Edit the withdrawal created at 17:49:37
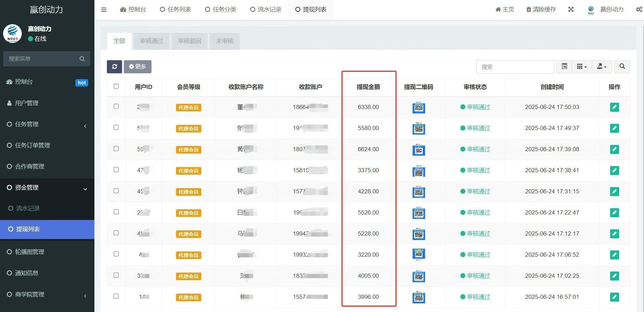Screen dimensions: 644x312 615,128
